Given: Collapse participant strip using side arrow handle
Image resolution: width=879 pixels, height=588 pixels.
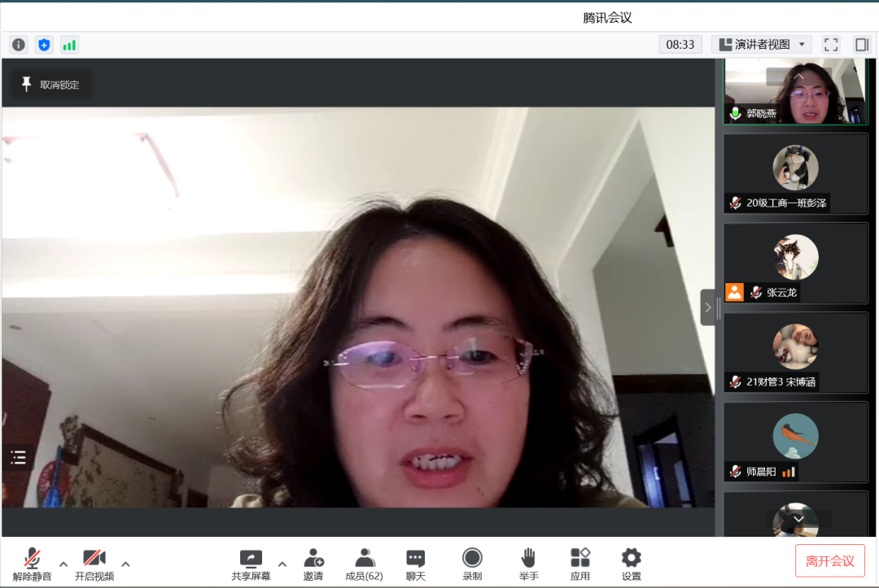Looking at the screenshot, I should (x=707, y=307).
